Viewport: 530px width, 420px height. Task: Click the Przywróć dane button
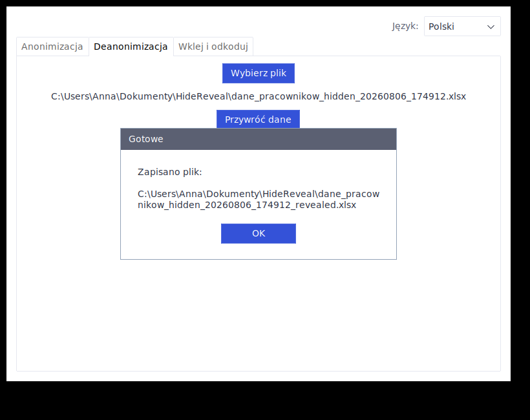pyautogui.click(x=258, y=120)
